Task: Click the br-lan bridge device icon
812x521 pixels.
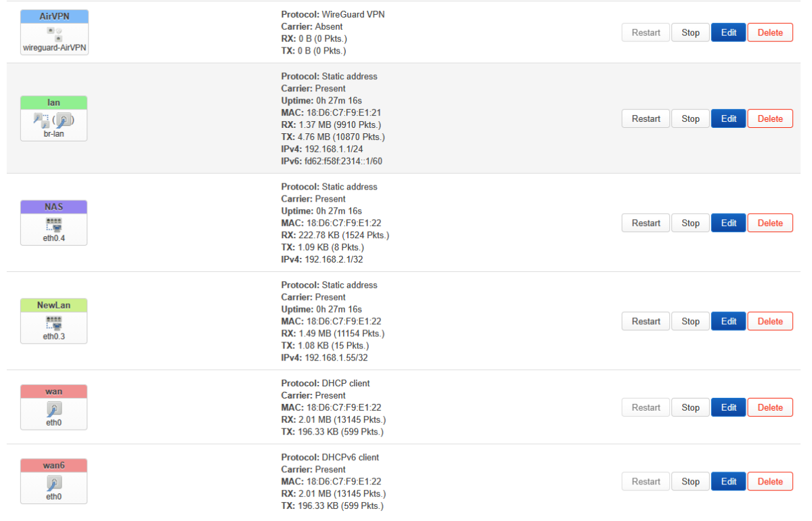Action: point(54,120)
